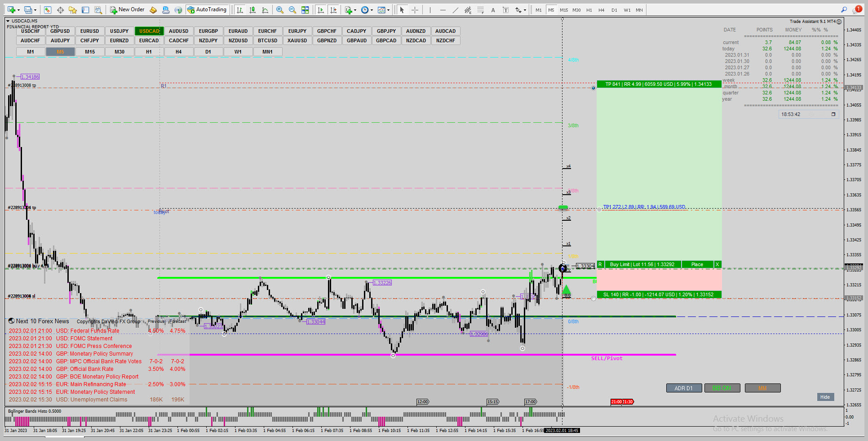Zoom in on the chart

(x=280, y=10)
